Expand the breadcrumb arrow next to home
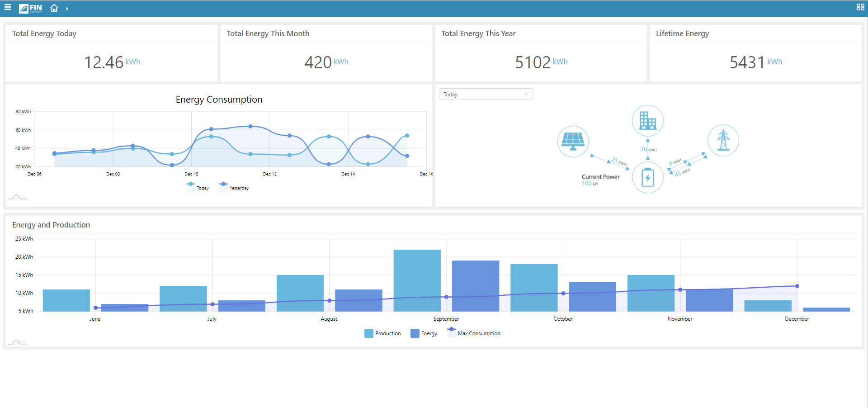Image resolution: width=868 pixels, height=408 pixels. 67,9
